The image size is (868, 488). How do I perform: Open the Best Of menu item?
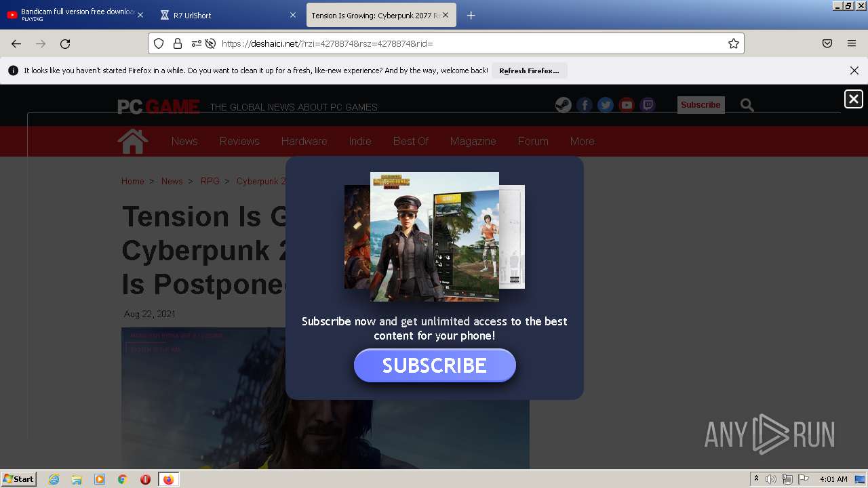(x=411, y=141)
